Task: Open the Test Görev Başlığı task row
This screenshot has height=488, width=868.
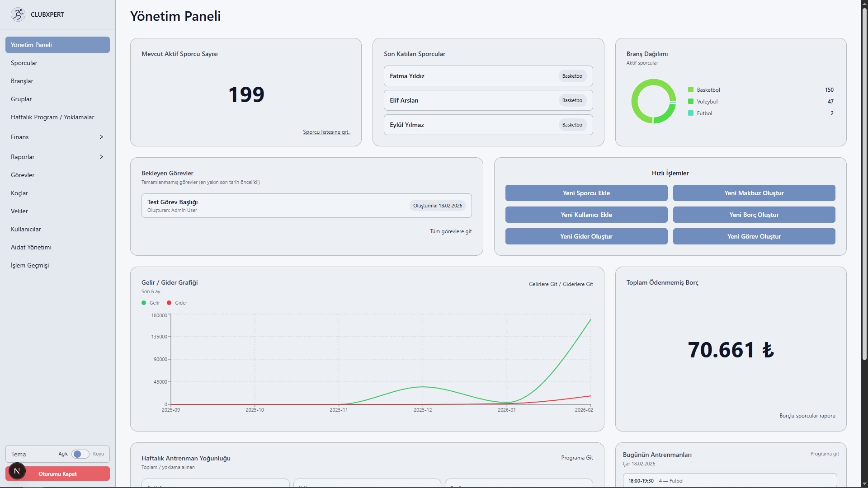Action: click(x=307, y=206)
